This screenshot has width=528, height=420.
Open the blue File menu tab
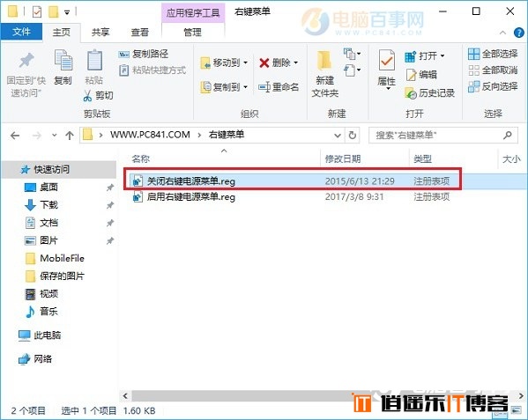pos(21,32)
